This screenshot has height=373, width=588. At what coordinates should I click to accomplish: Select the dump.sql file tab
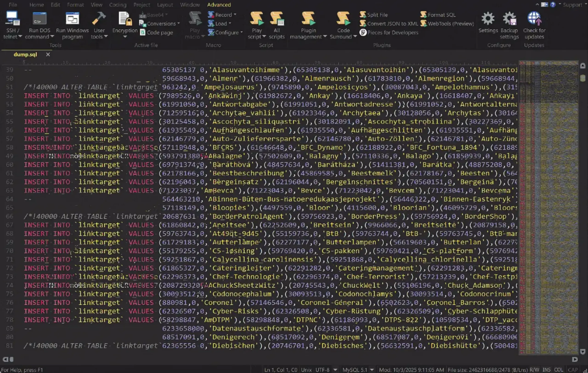coord(25,54)
